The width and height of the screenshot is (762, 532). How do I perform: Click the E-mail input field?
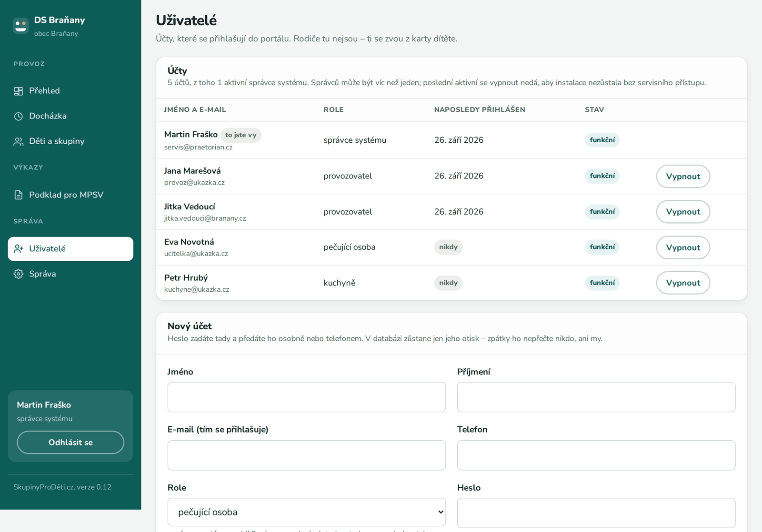(307, 455)
